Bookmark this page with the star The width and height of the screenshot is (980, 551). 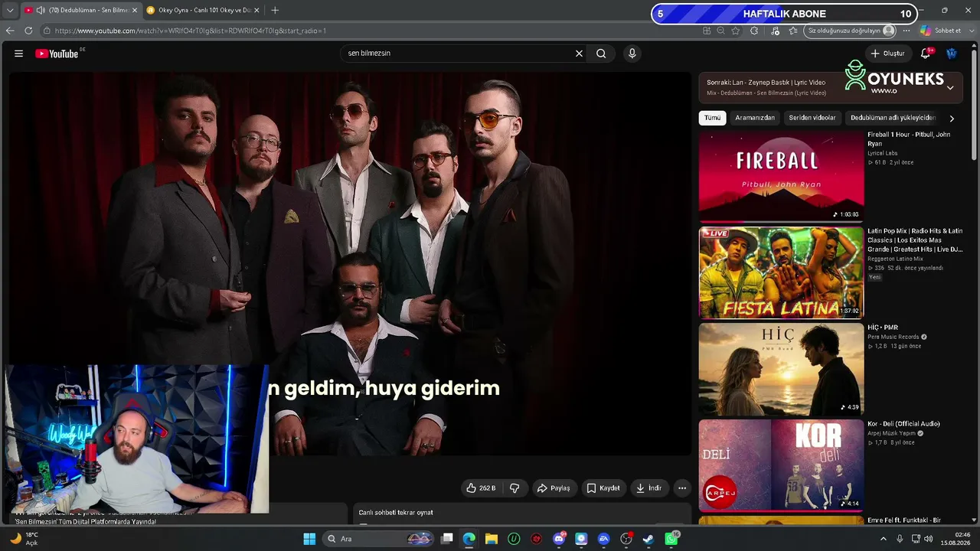(736, 31)
